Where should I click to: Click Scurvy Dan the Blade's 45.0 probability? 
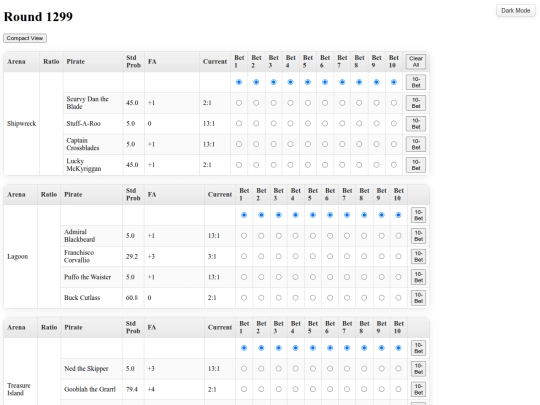(x=132, y=103)
